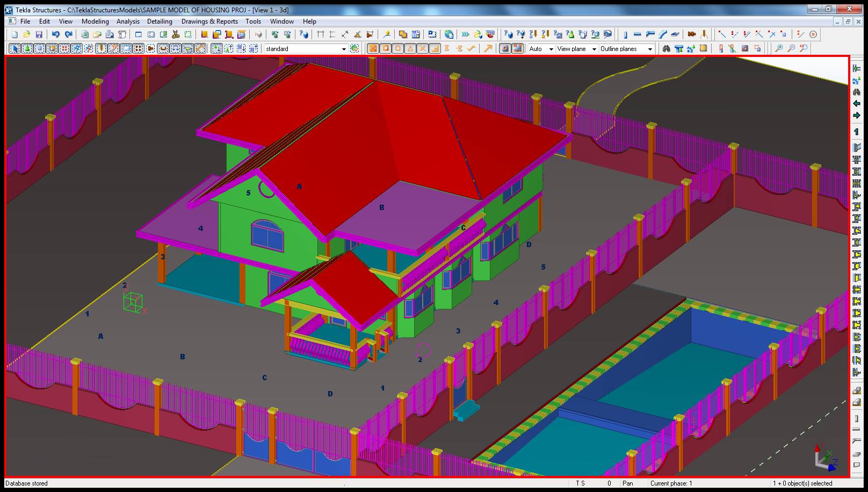The width and height of the screenshot is (868, 492).
Task: Expand the 'Auto' snap depth dropdown
Action: click(551, 49)
